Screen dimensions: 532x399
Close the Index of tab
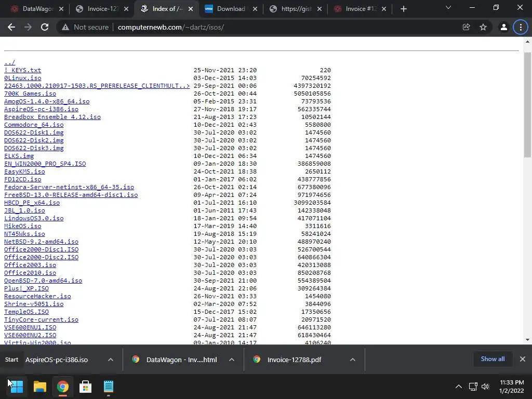point(191,9)
